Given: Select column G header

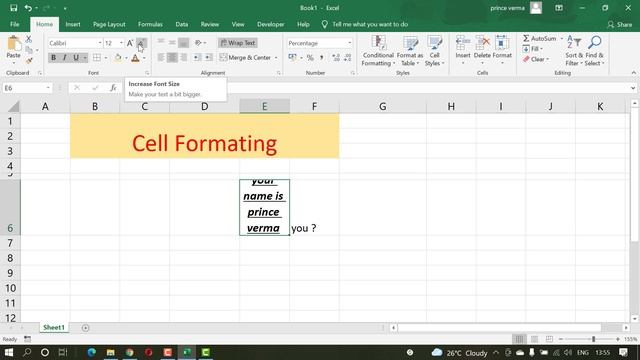Looking at the screenshot, I should [x=382, y=107].
